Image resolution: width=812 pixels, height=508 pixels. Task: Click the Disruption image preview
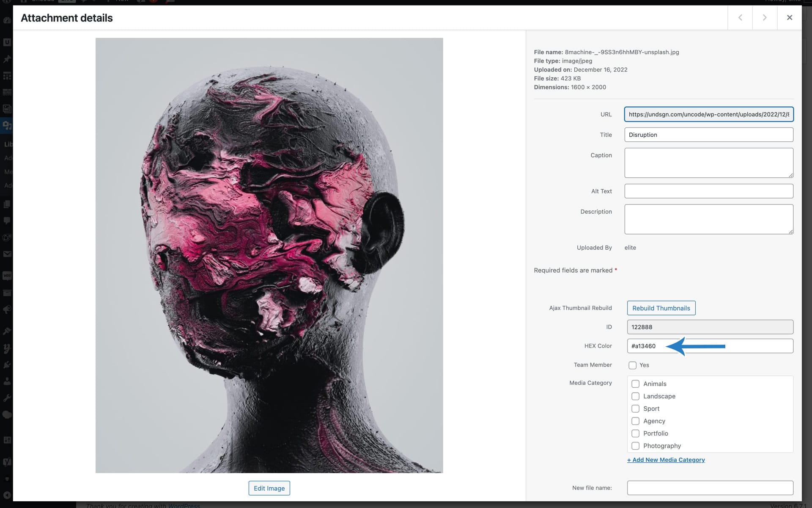[x=269, y=255]
